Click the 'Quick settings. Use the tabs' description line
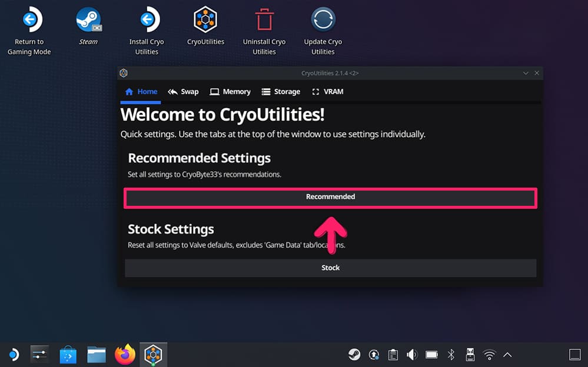Viewport: 588px width, 367px height. coord(273,134)
